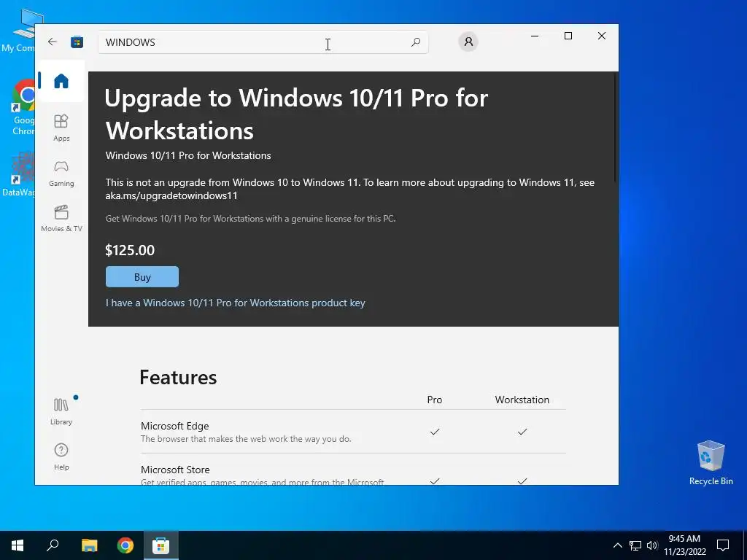Image resolution: width=747 pixels, height=560 pixels.
Task: Minimize the Microsoft Store window
Action: pyautogui.click(x=535, y=36)
